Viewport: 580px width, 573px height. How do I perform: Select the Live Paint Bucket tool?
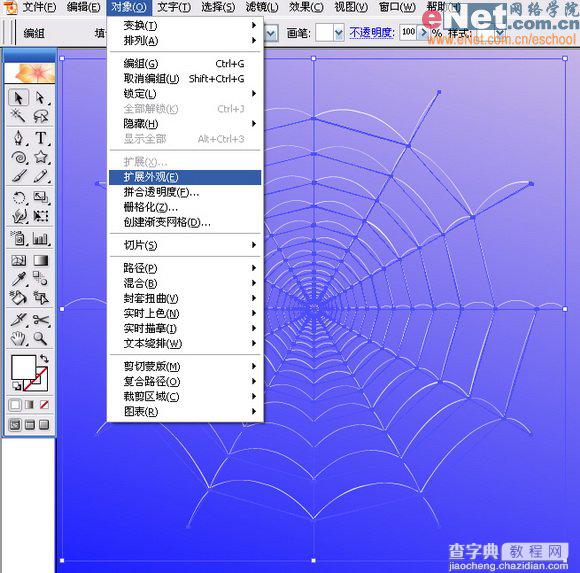click(18, 297)
